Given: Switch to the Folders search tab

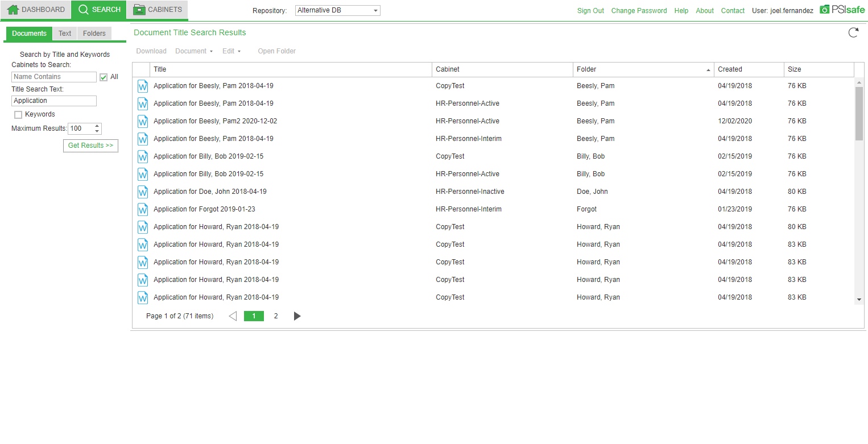Looking at the screenshot, I should [x=94, y=34].
